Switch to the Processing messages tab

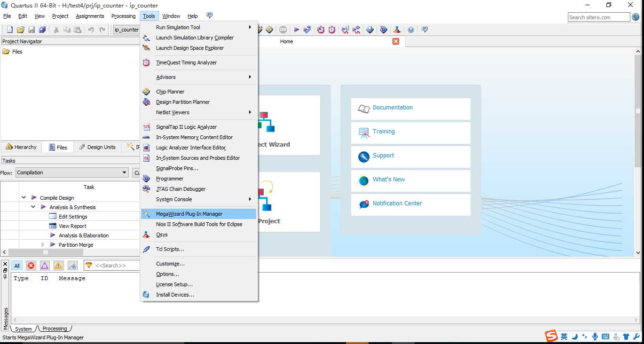(x=55, y=328)
